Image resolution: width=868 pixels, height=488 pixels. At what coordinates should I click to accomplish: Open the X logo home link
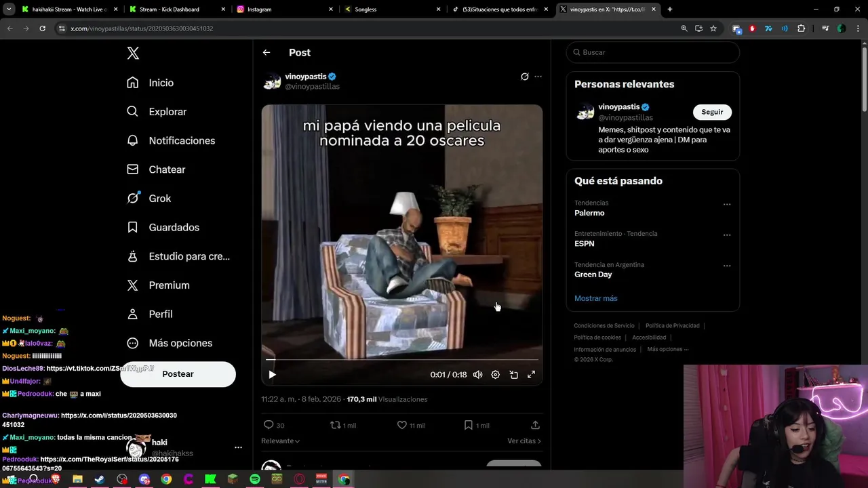pyautogui.click(x=133, y=54)
